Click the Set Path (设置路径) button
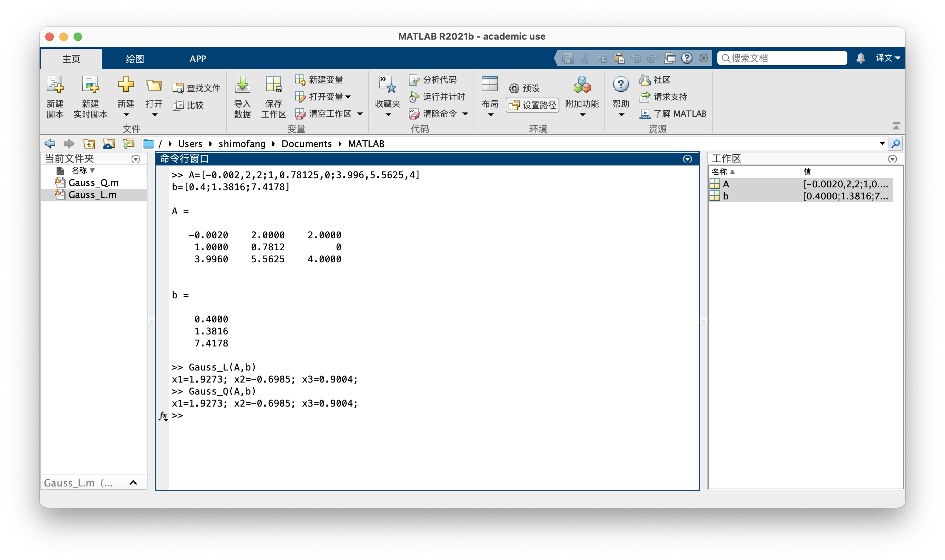945x560 pixels. [x=533, y=105]
